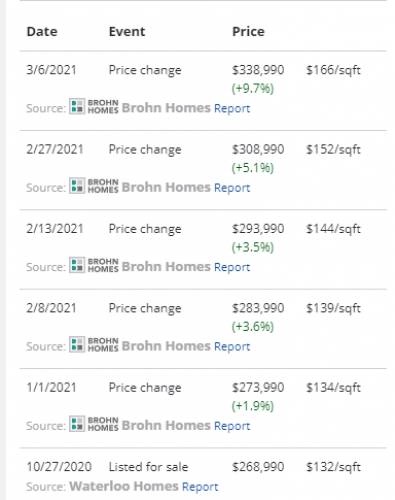This screenshot has width=395, height=500.
Task: Click the Brohn Homes logo for 2/27/2021
Action: (94, 186)
